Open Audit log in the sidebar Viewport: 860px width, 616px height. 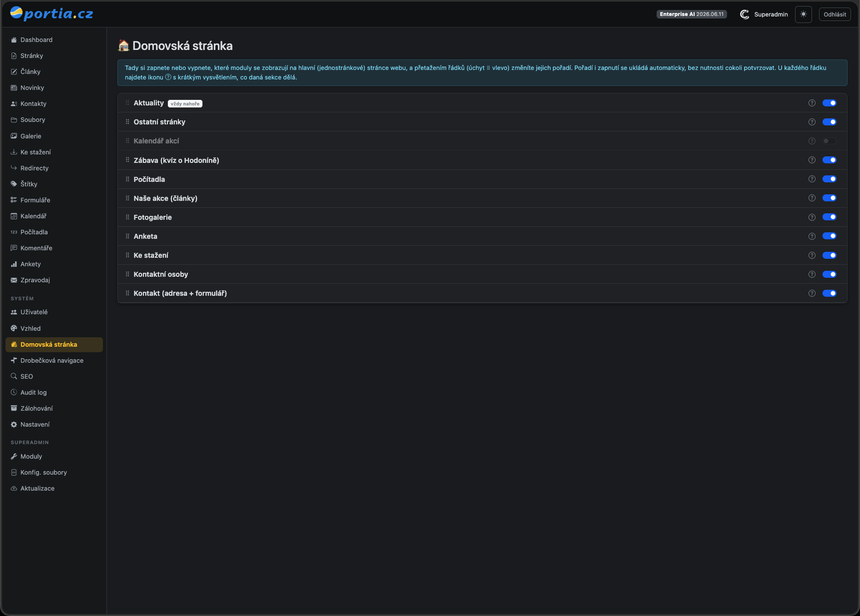(54, 392)
